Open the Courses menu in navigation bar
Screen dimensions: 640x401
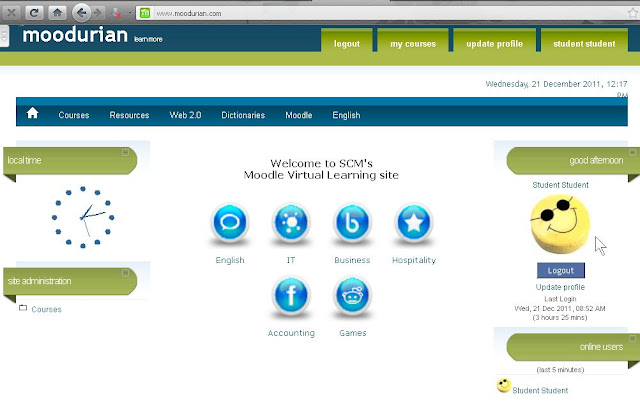74,115
